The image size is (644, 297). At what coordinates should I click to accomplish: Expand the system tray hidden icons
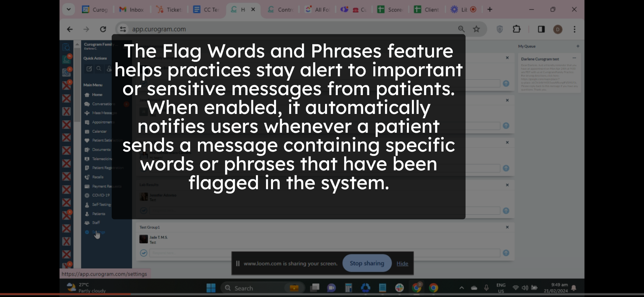tap(462, 288)
